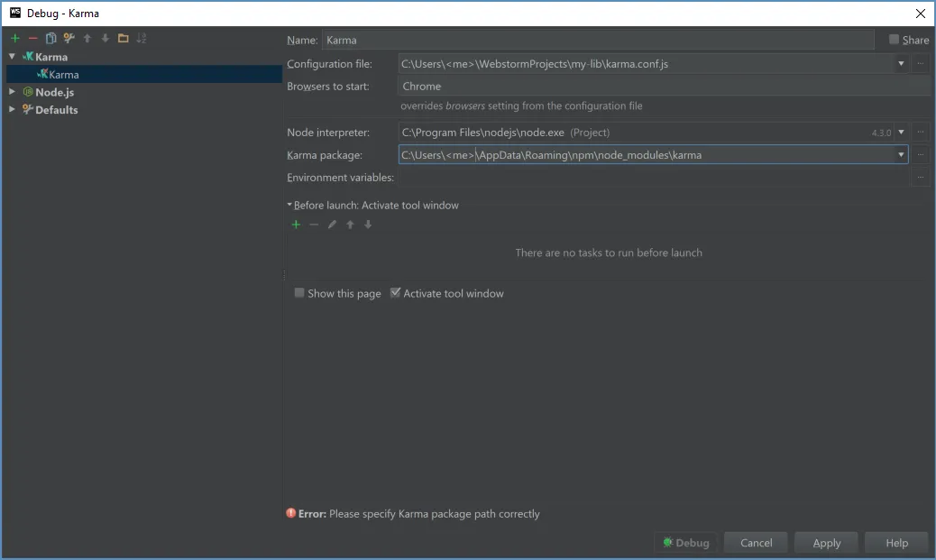Expand the Node.js tree group

point(12,91)
